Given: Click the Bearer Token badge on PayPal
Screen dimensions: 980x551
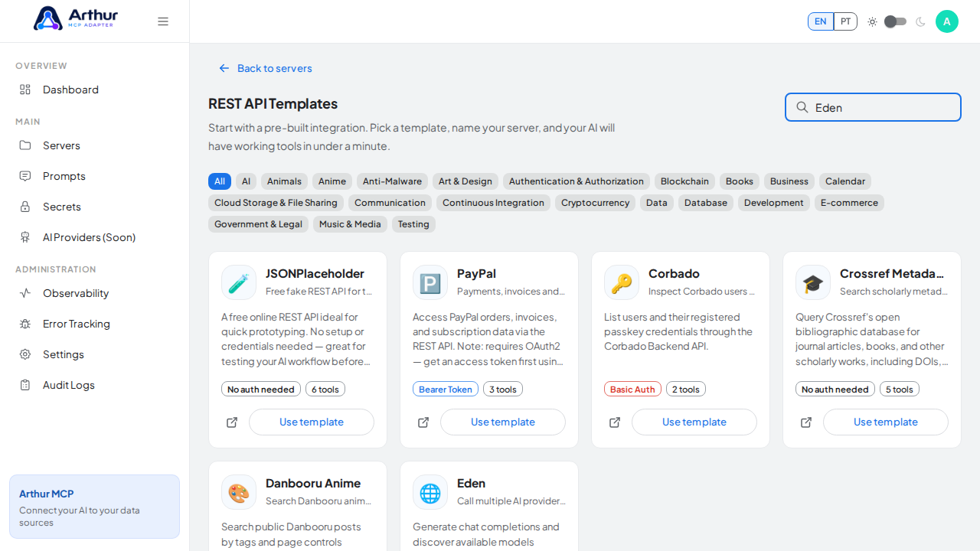Looking at the screenshot, I should (x=446, y=390).
